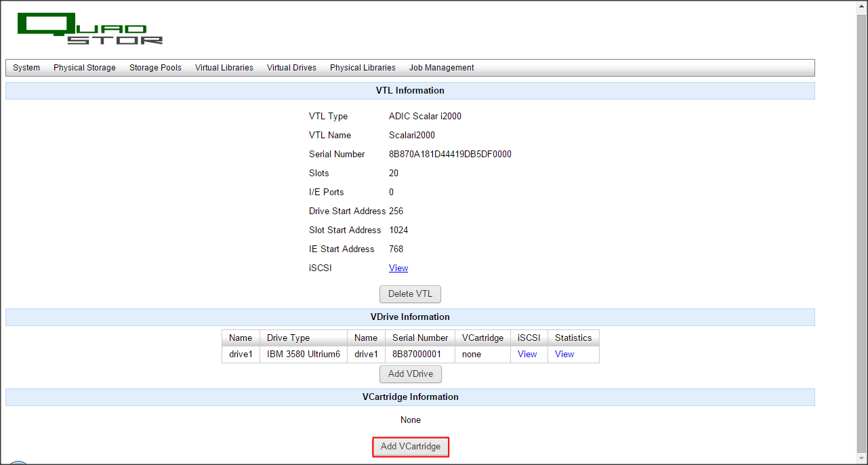Viewport: 868px width, 465px height.
Task: Click the VDrive Information section header
Action: point(410,317)
